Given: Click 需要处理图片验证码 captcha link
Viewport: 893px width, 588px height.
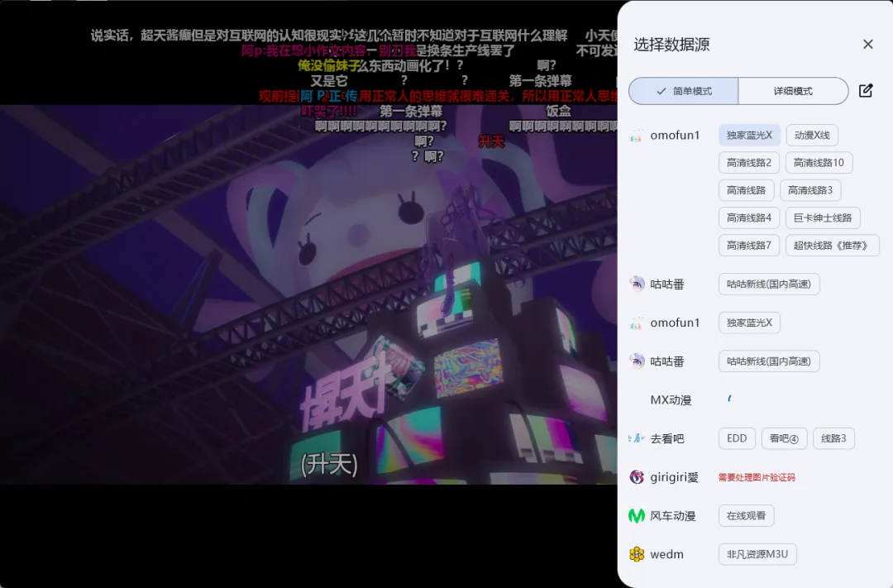Looking at the screenshot, I should [x=757, y=477].
